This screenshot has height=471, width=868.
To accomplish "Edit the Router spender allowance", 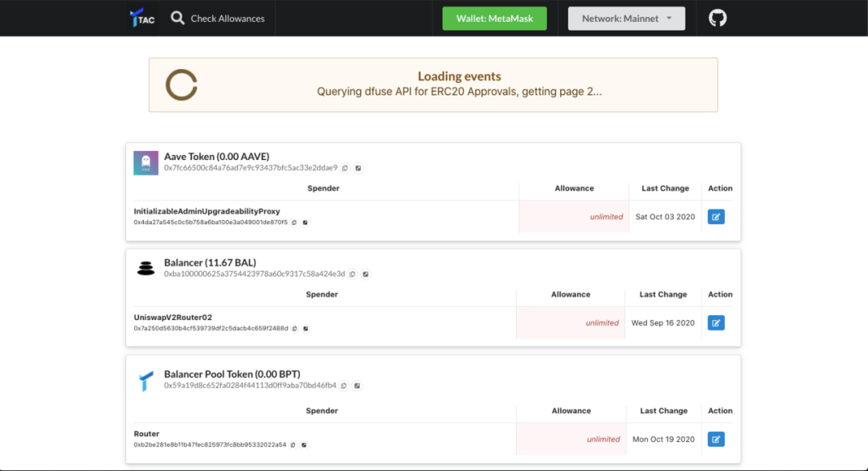I will tap(716, 440).
